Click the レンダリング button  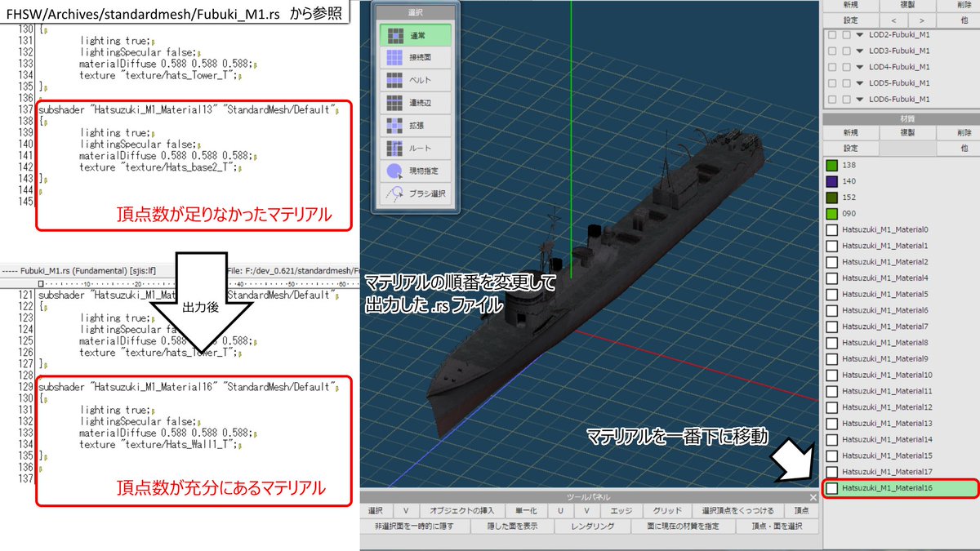(x=592, y=527)
